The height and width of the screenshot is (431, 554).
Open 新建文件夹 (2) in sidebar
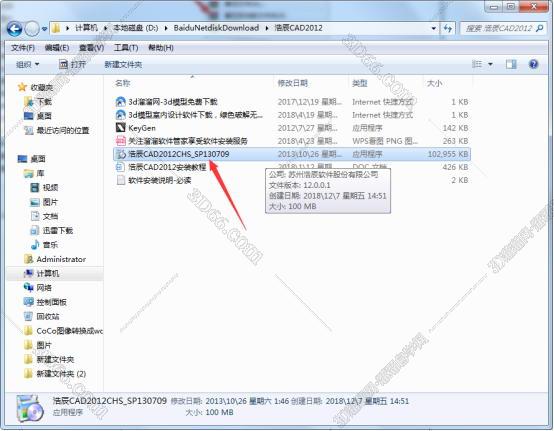[x=61, y=374]
